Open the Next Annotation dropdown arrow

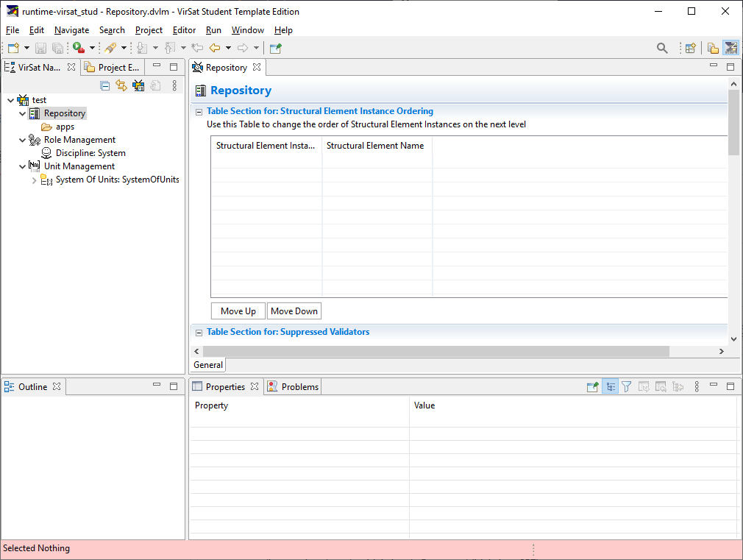pos(155,48)
